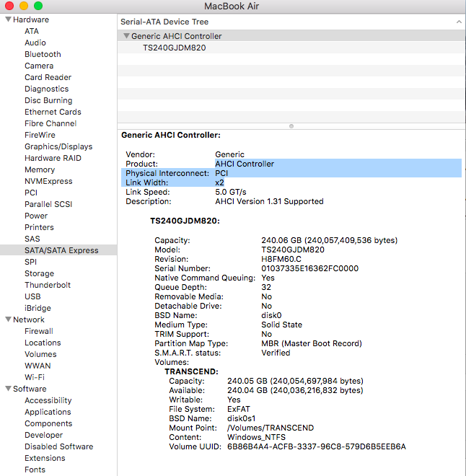Open Storage in the sidebar

pos(39,273)
